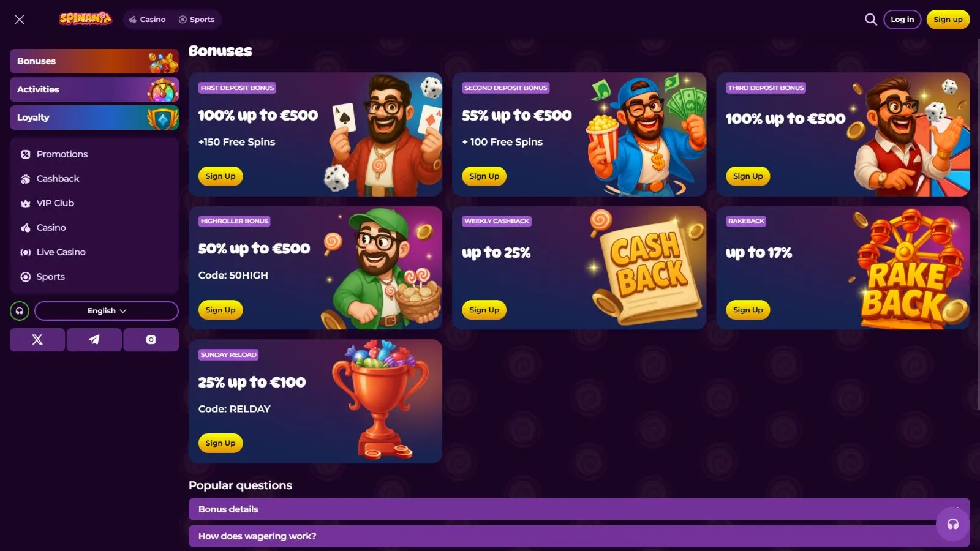980x551 pixels.
Task: Open the Telegram social link
Action: (94, 340)
